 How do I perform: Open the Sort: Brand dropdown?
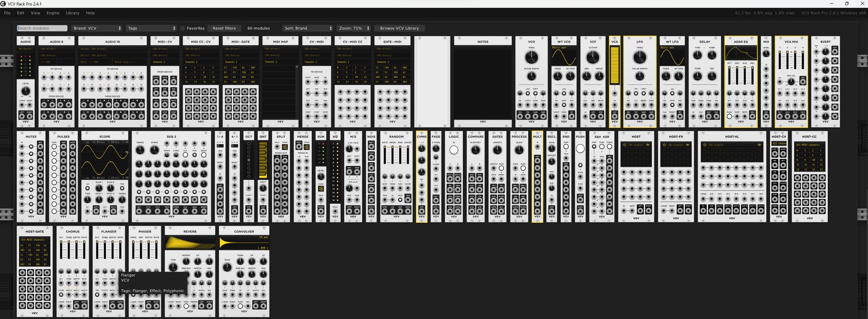point(308,28)
